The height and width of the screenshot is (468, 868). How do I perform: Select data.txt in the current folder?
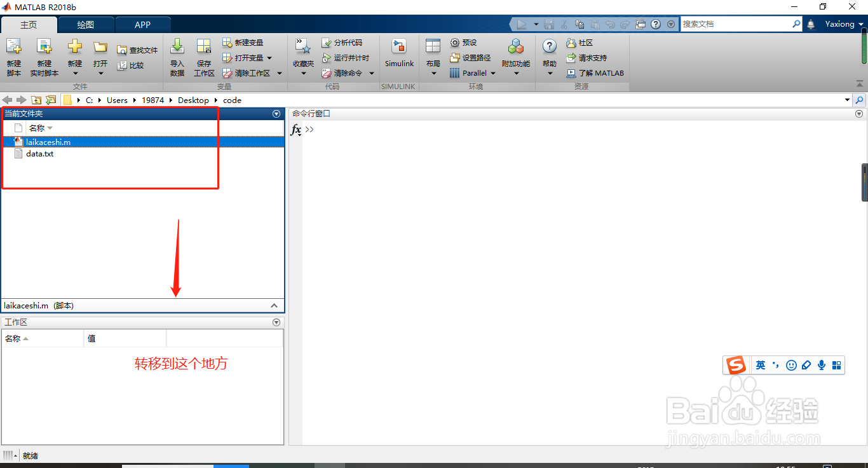(38, 153)
